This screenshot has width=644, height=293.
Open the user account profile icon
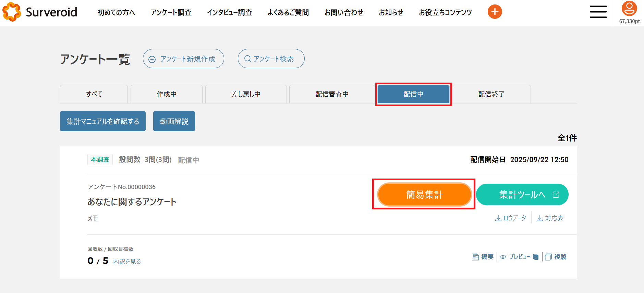tap(629, 9)
